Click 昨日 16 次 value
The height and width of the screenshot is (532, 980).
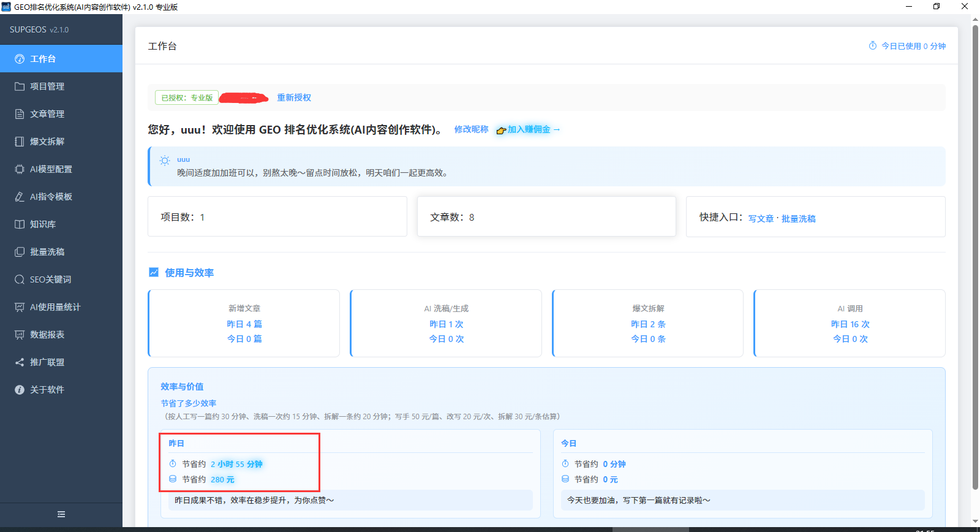tap(850, 324)
